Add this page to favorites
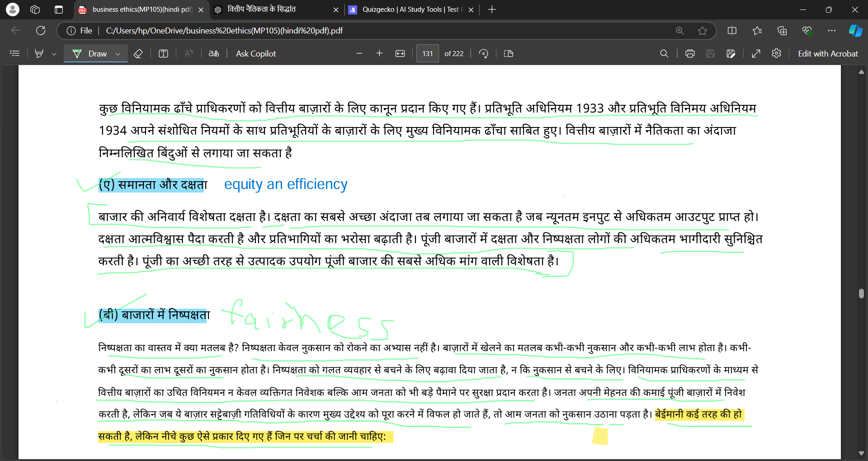 tap(702, 31)
